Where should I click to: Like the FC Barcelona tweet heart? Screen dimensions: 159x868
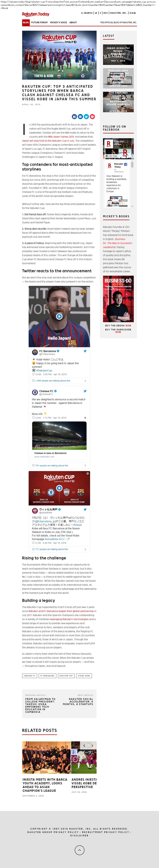pos(33,374)
